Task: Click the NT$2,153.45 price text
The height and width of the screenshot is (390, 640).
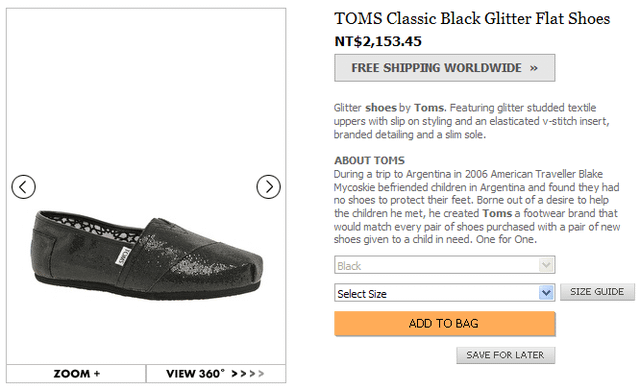Action: pyautogui.click(x=378, y=41)
